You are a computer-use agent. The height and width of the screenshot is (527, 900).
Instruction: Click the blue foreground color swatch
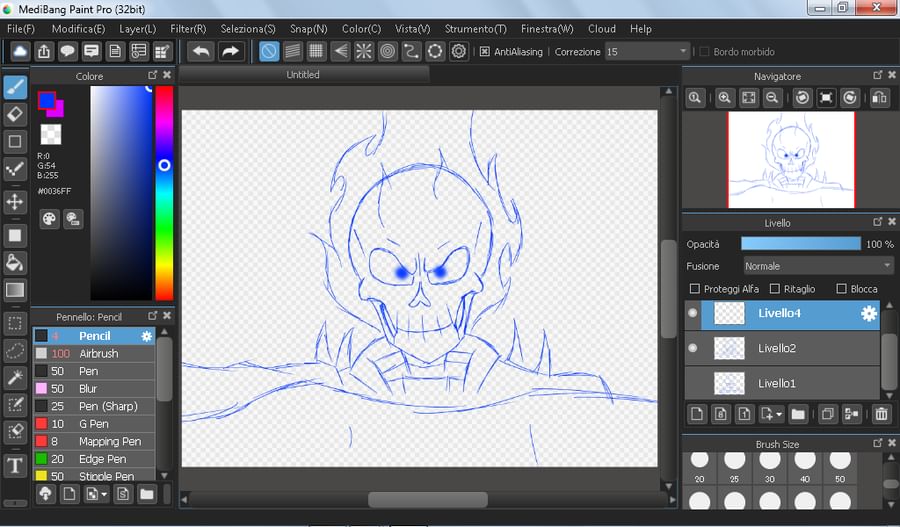click(x=46, y=100)
